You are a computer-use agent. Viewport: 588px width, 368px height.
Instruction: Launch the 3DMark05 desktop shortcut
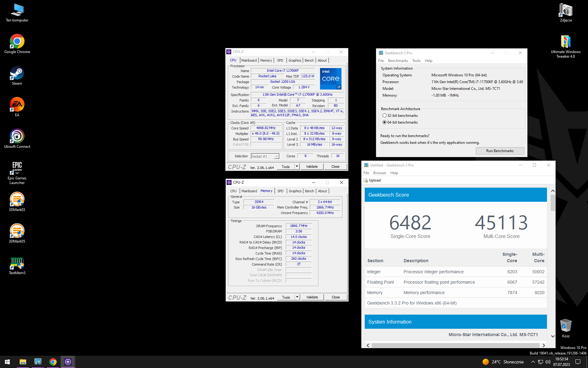click(x=17, y=233)
